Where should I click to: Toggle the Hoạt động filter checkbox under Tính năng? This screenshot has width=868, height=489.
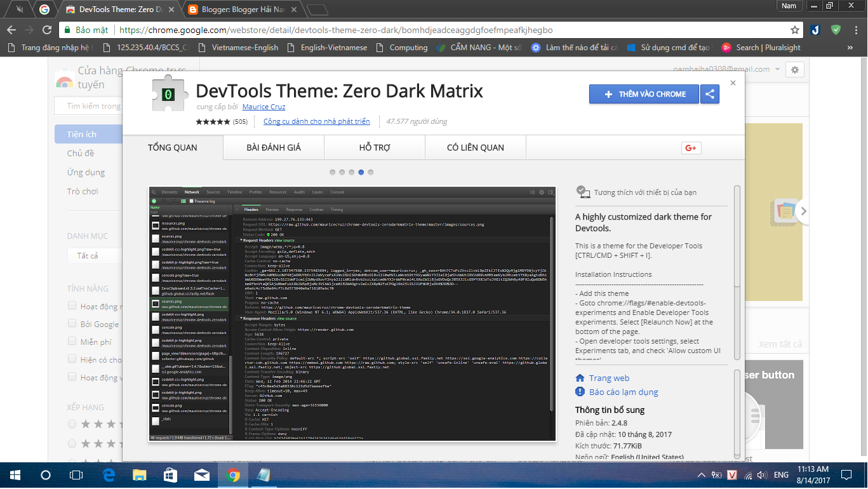72,306
